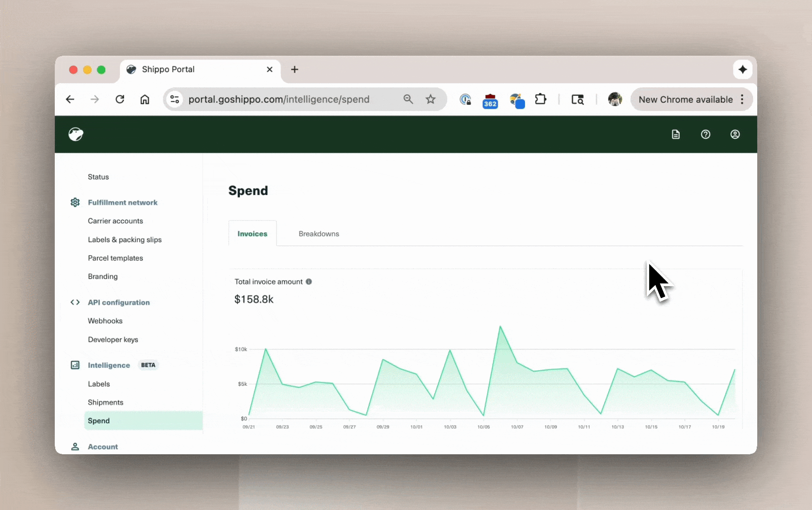Open the Extensions puzzle piece menu
The width and height of the screenshot is (812, 510).
pos(541,99)
